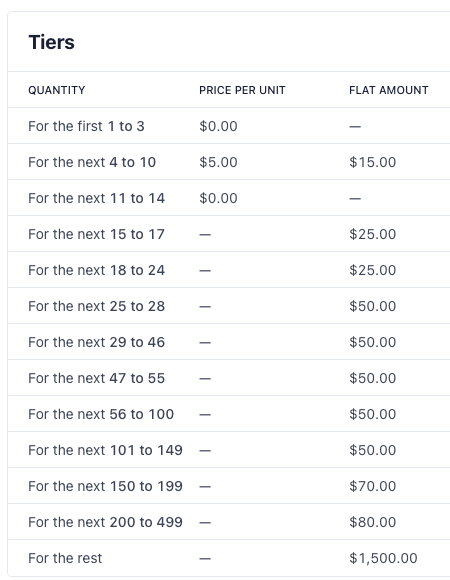Select the 'For the next 11 to 14' row
This screenshot has width=450, height=580.
pyautogui.click(x=229, y=198)
